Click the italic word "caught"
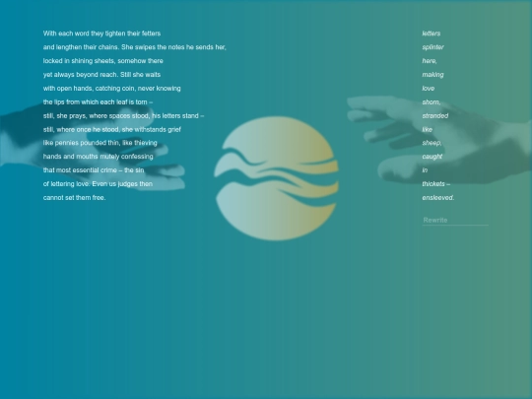 point(432,157)
